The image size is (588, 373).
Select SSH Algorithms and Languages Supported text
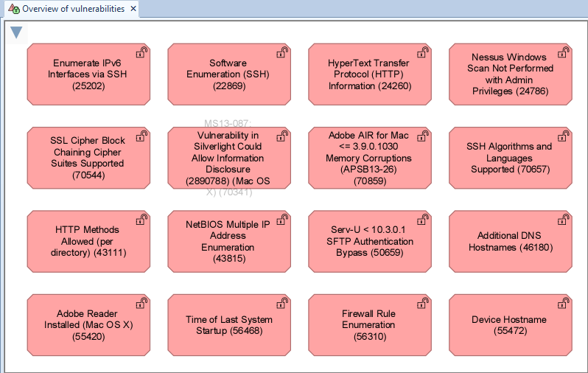[510, 158]
